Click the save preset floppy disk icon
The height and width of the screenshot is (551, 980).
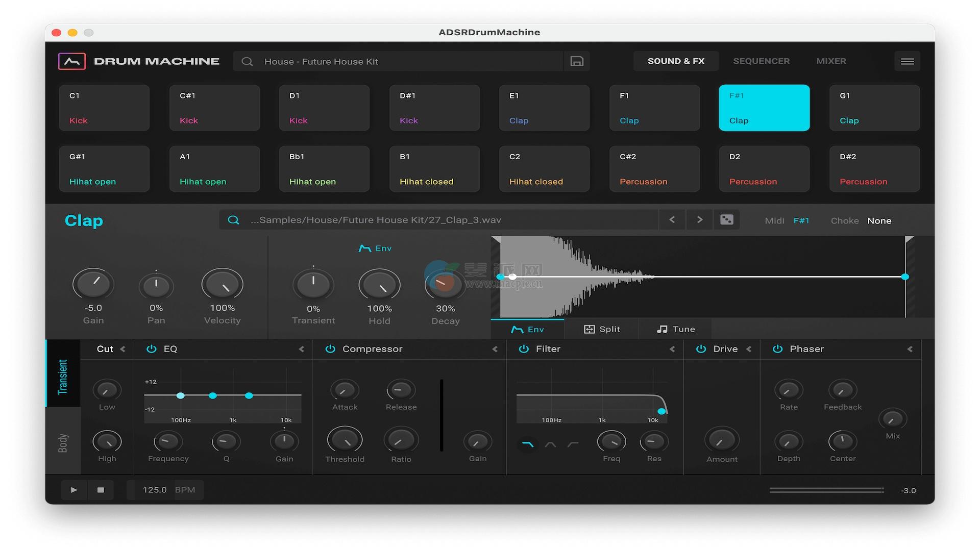(x=577, y=61)
